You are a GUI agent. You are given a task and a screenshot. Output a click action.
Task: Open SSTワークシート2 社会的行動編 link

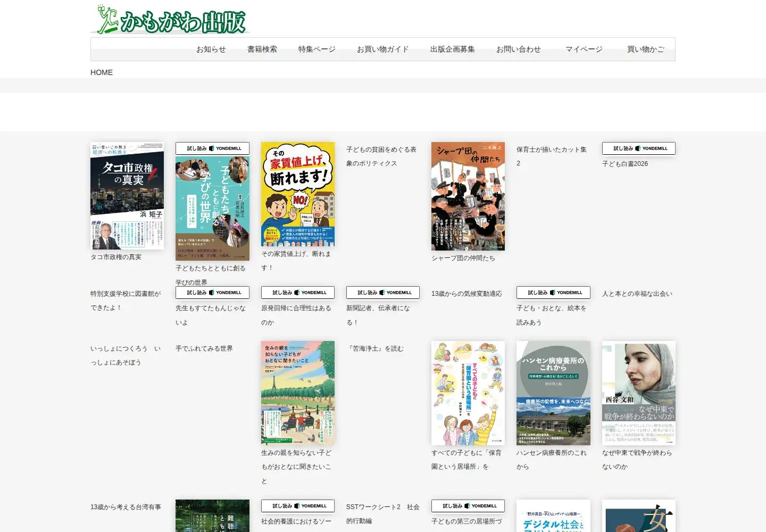[383, 514]
